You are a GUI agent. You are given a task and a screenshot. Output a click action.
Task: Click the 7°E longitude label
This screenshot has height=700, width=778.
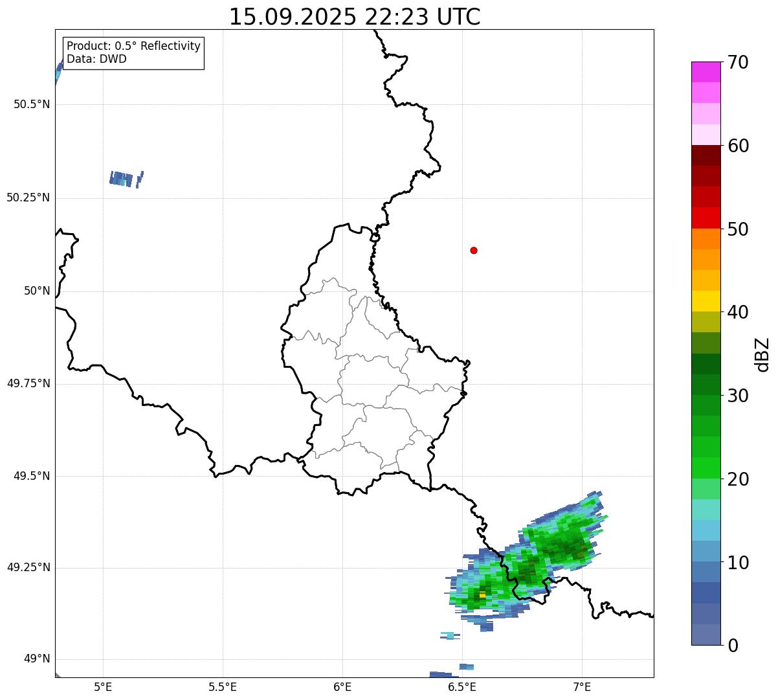583,686
